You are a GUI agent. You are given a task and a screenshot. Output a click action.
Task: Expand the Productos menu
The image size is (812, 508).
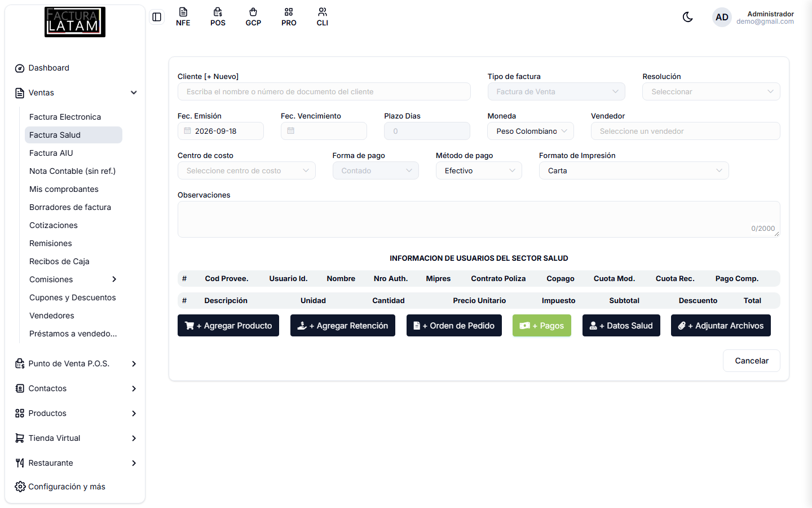click(x=75, y=413)
